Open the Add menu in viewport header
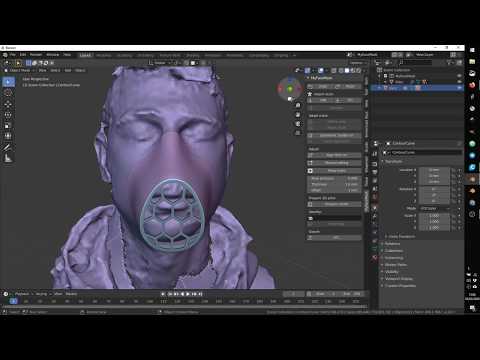 click(x=68, y=70)
